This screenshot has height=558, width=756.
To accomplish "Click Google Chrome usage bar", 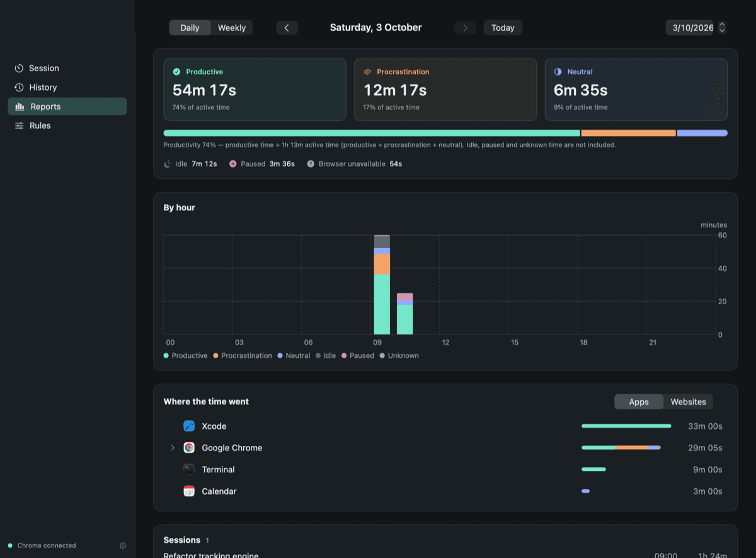I will pos(621,448).
